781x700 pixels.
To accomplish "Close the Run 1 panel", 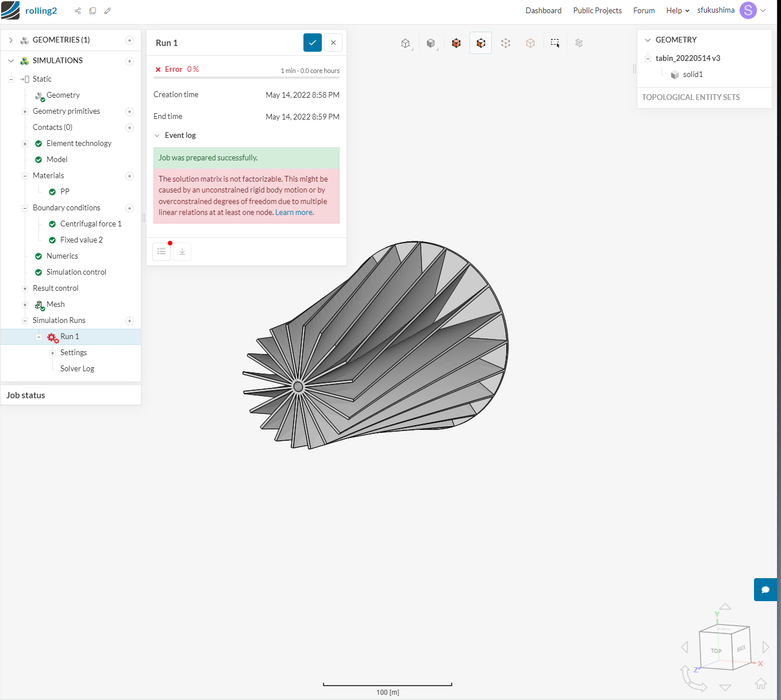I will coord(333,43).
